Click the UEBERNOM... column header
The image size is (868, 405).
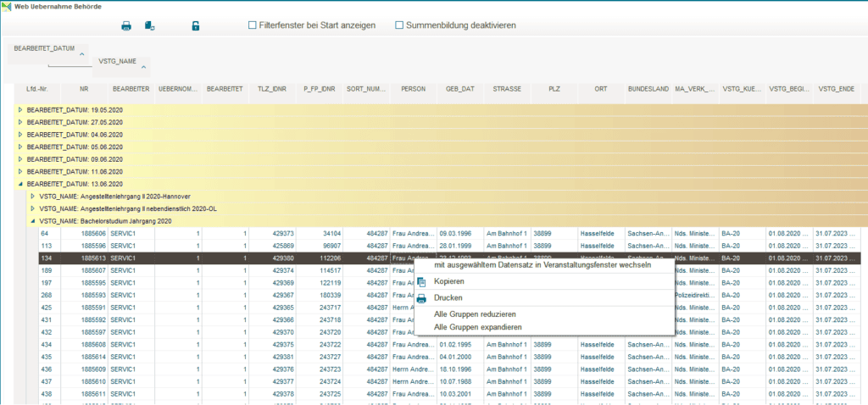tap(178, 89)
